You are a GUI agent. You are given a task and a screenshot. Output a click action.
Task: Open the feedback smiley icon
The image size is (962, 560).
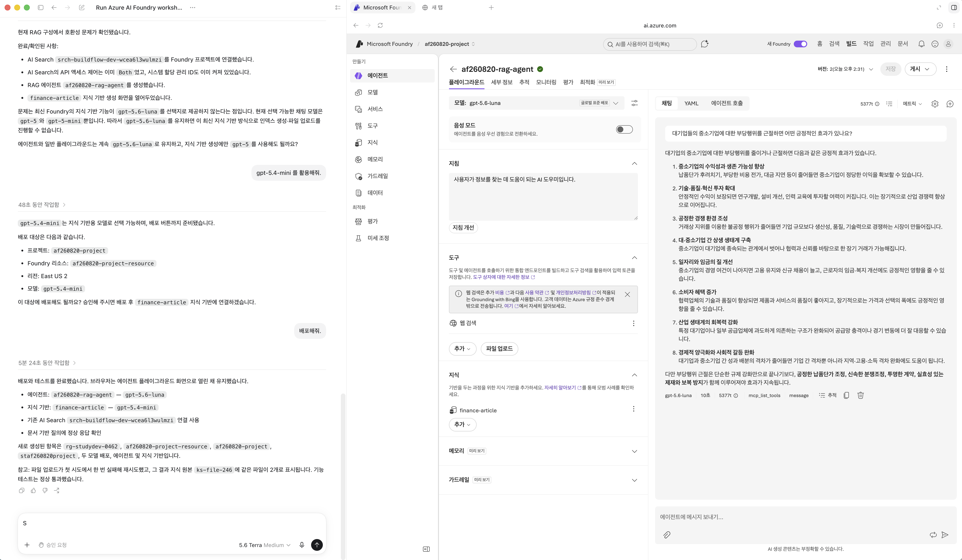coord(935,44)
